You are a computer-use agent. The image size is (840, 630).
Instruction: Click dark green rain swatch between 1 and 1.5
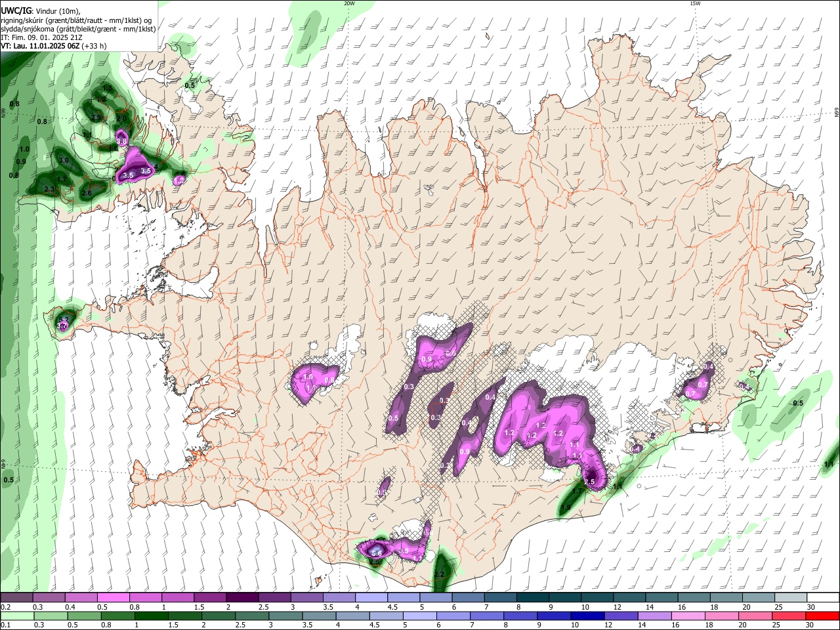[152, 616]
